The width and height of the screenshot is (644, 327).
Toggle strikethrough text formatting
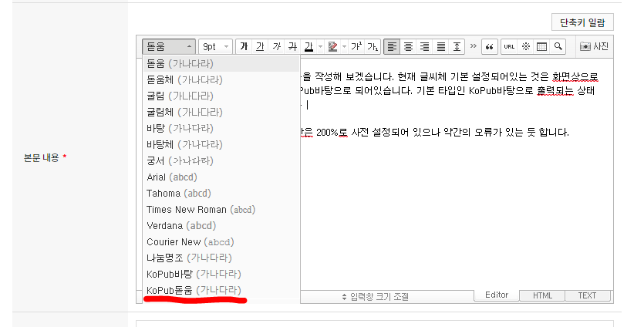(x=292, y=46)
